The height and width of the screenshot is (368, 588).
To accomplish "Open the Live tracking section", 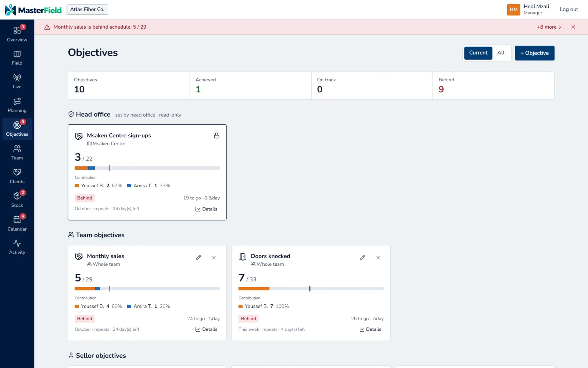I will (17, 81).
